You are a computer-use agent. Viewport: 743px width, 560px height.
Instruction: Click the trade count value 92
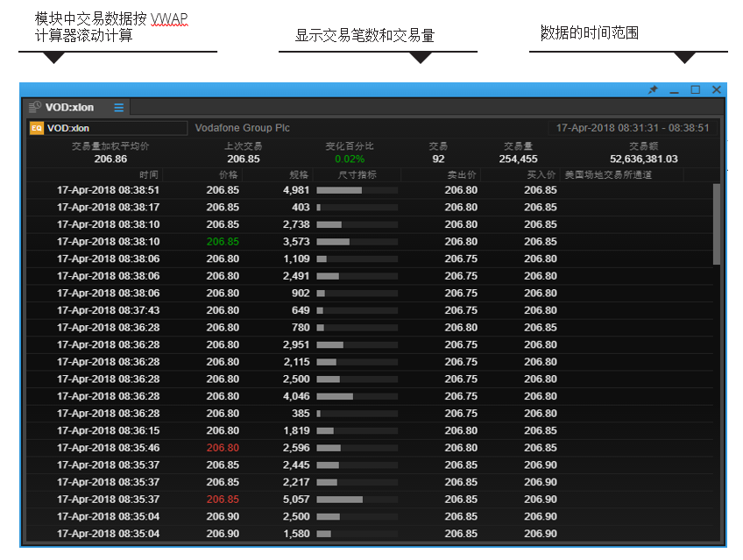[x=438, y=159]
